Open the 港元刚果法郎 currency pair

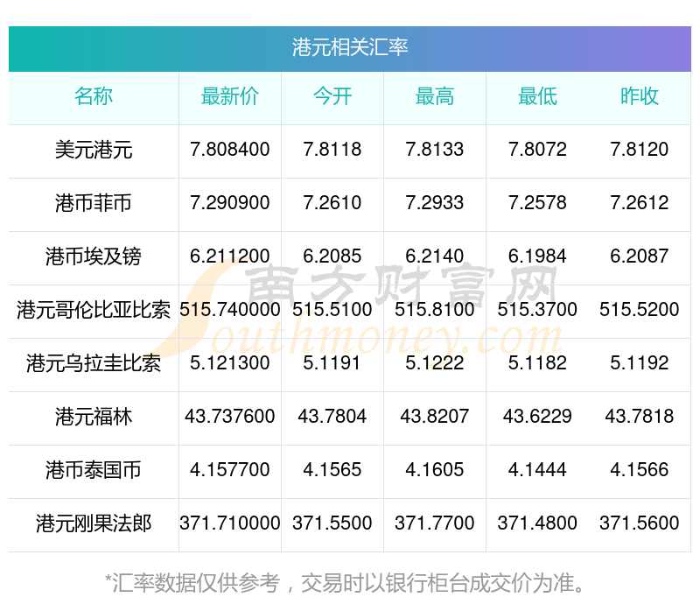click(x=94, y=524)
